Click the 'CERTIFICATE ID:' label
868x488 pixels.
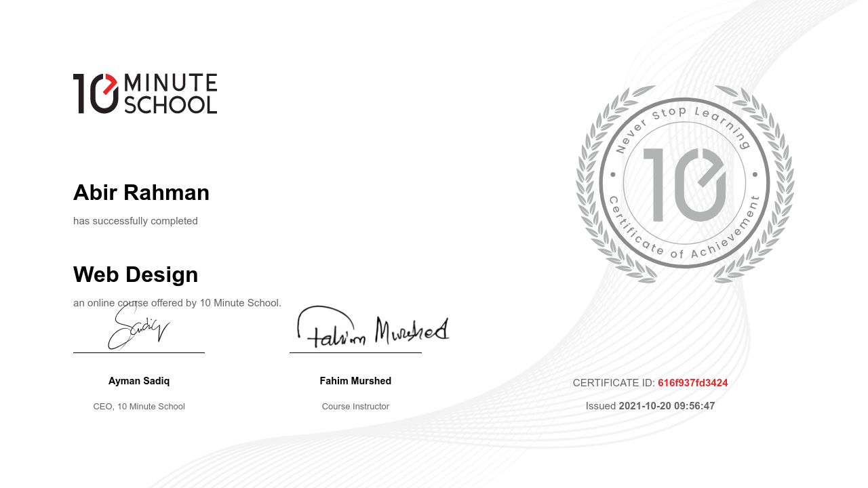pos(614,383)
